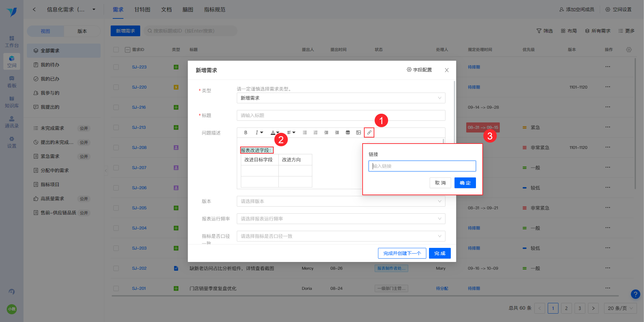
Task: Switch to the 甘特图 tab
Action: pyautogui.click(x=142, y=9)
